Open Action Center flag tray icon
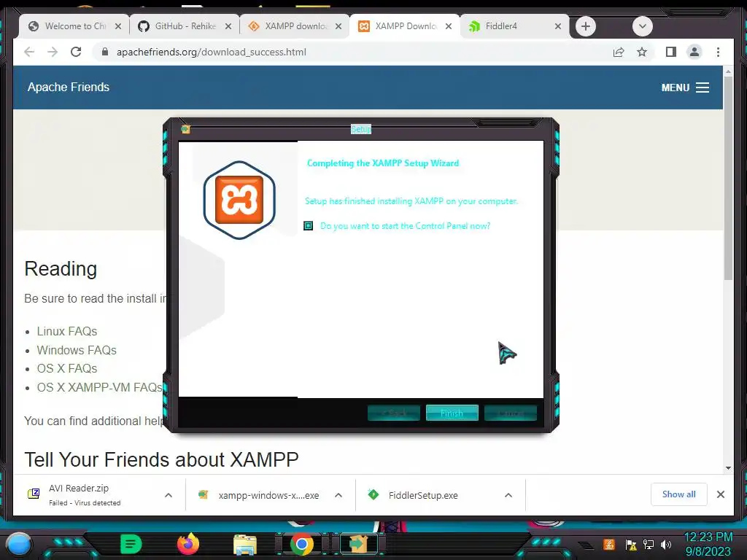The width and height of the screenshot is (747, 560). 631,544
